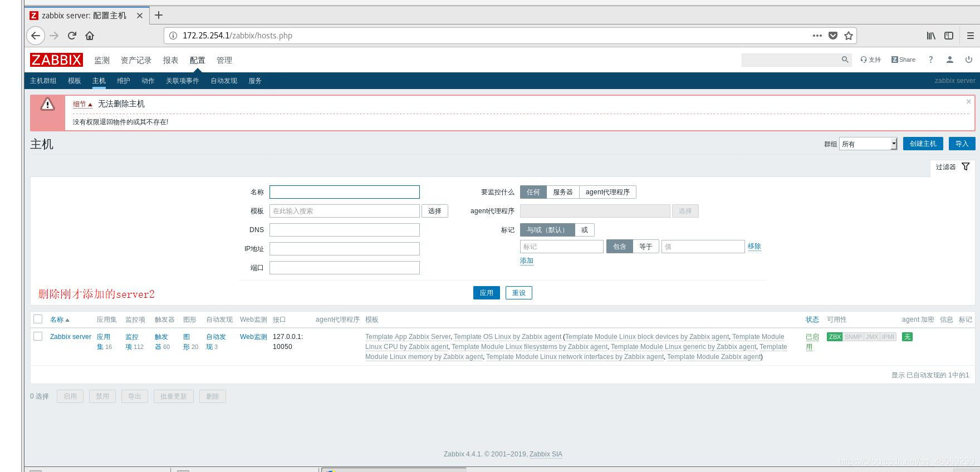Click the search magnifier icon
Screen dimensions: 980x472
pos(845,60)
